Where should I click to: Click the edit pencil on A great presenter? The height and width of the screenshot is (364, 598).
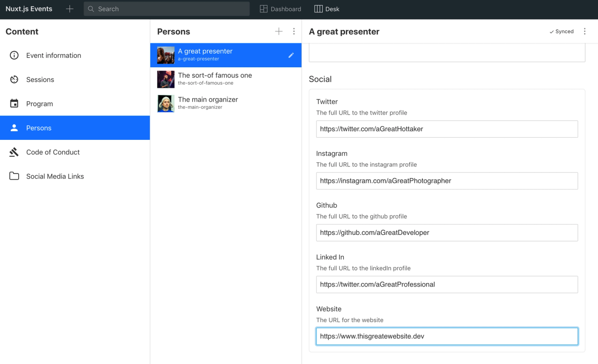291,55
